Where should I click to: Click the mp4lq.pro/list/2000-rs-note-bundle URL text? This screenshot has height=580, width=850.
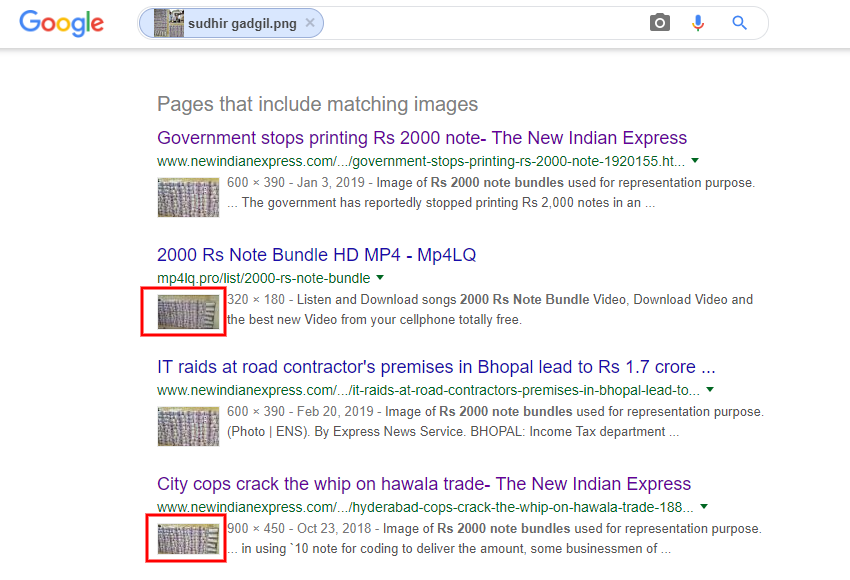(x=263, y=278)
